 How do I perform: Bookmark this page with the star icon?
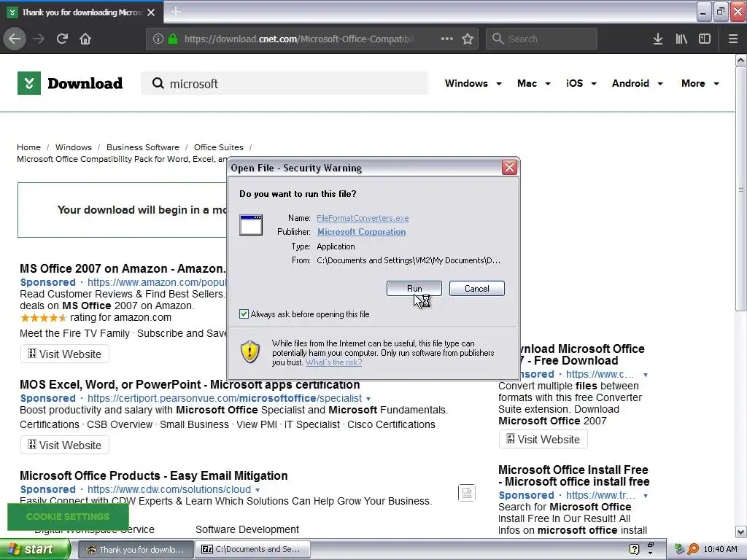point(468,39)
